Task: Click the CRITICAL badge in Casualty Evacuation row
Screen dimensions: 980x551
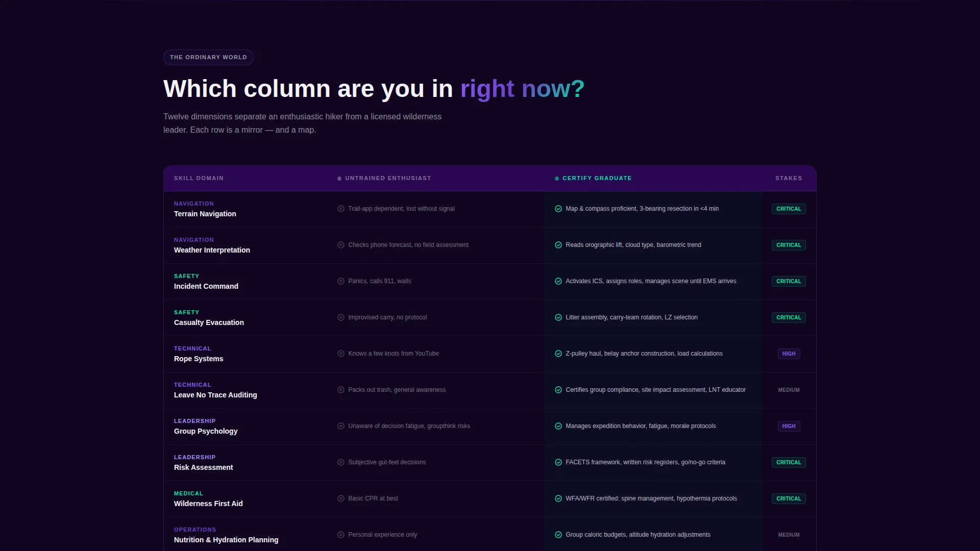Action: point(789,317)
